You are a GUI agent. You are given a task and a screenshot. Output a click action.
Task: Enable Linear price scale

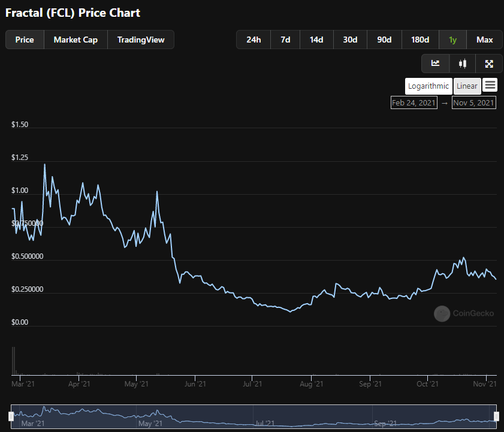pyautogui.click(x=467, y=86)
